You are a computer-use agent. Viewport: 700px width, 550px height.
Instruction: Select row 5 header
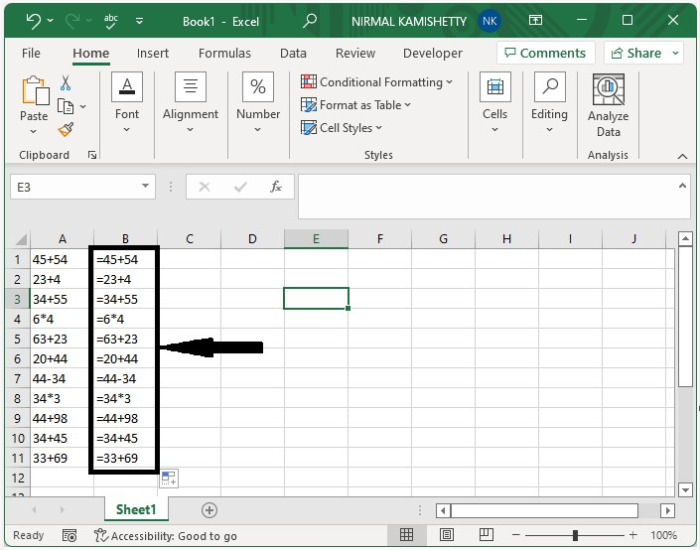coord(17,339)
